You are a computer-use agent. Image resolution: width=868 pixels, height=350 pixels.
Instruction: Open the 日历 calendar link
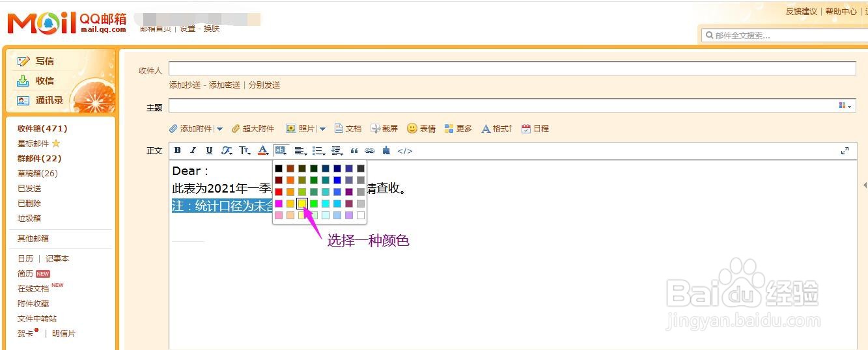[x=25, y=258]
